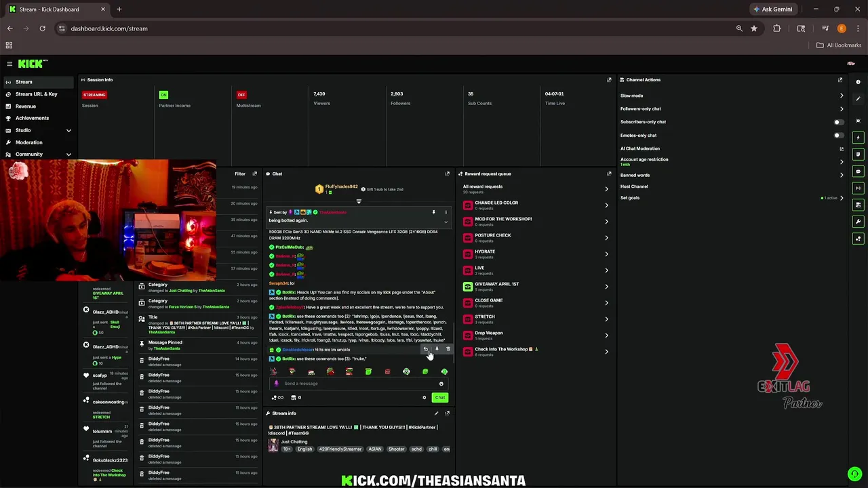Open the POSTURE CHECK reward row
This screenshot has width=868, height=488.
[536, 238]
